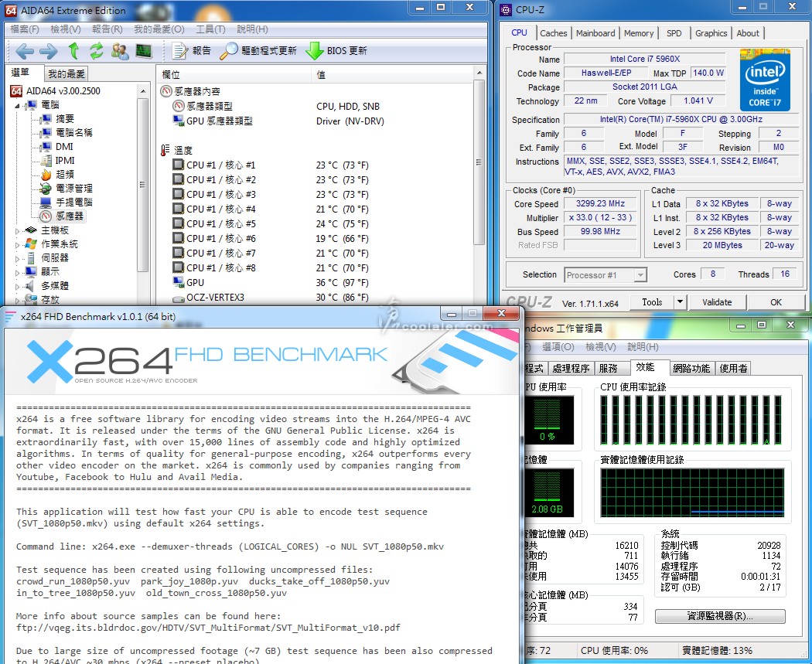
Task: Click the CPU #1 / 核心 #1 chip icon
Action: 179,165
